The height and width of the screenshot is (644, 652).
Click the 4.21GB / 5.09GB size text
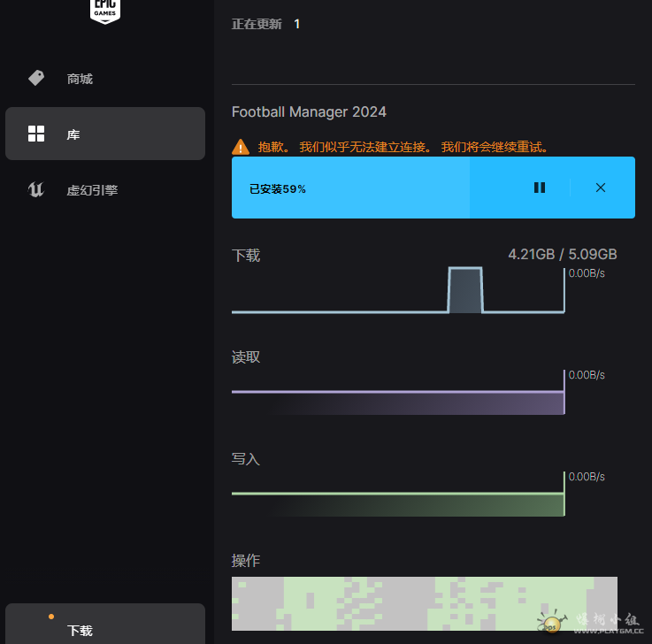pyautogui.click(x=563, y=254)
